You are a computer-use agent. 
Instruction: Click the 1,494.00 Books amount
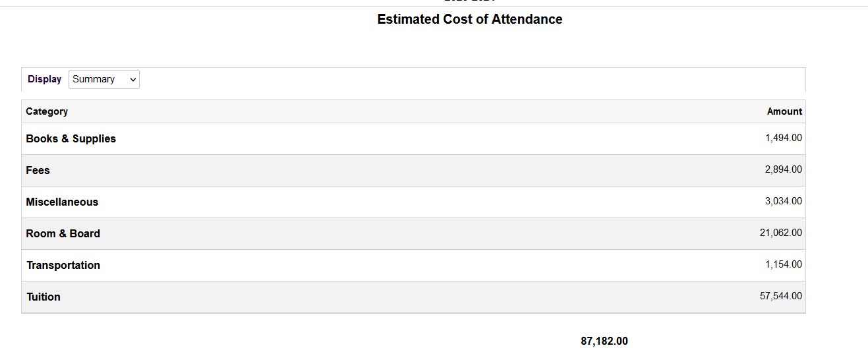pyautogui.click(x=783, y=138)
